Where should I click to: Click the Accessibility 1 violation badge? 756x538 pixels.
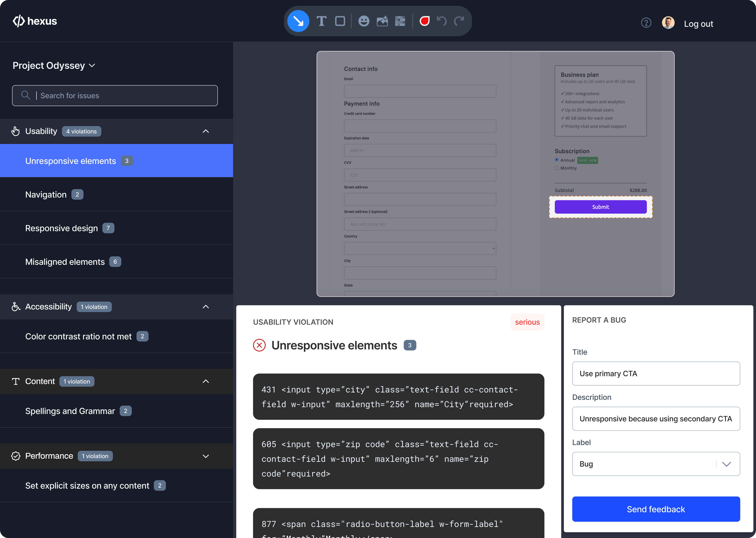point(94,307)
